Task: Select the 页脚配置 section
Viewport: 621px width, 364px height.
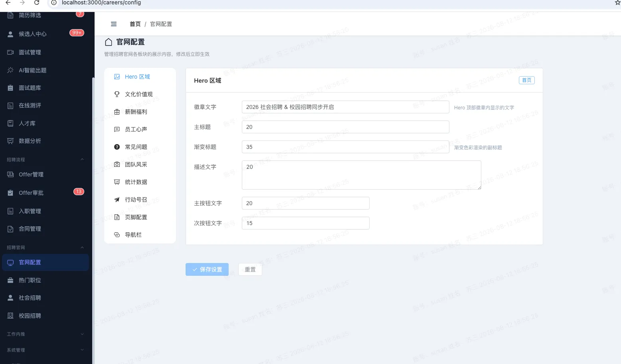Action: pos(140,217)
